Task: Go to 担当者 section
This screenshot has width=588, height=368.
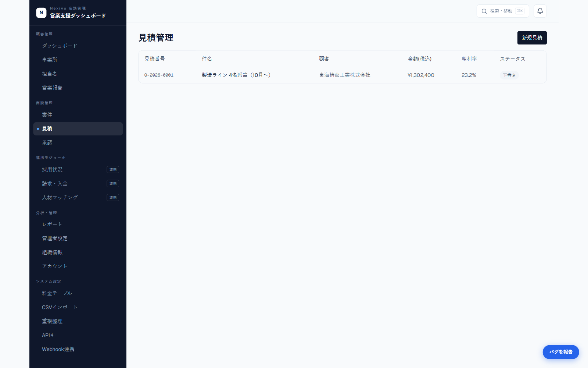Action: 78,74
